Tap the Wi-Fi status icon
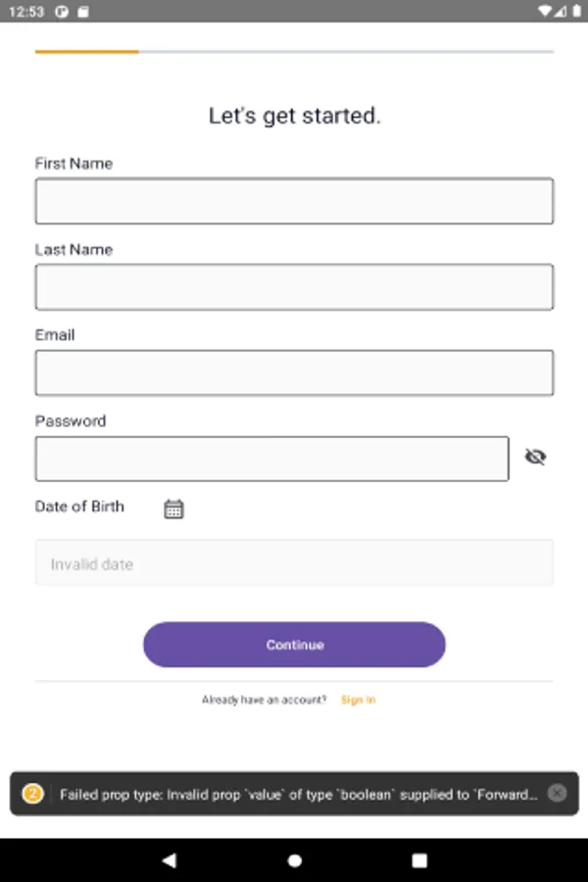Image resolution: width=588 pixels, height=882 pixels. click(546, 11)
